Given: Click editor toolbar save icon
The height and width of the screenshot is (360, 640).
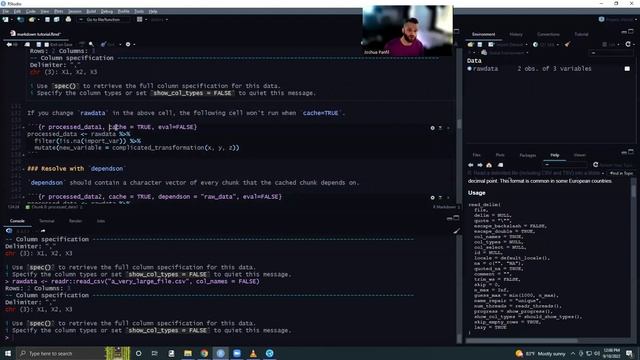Looking at the screenshot, I should tap(39, 44).
